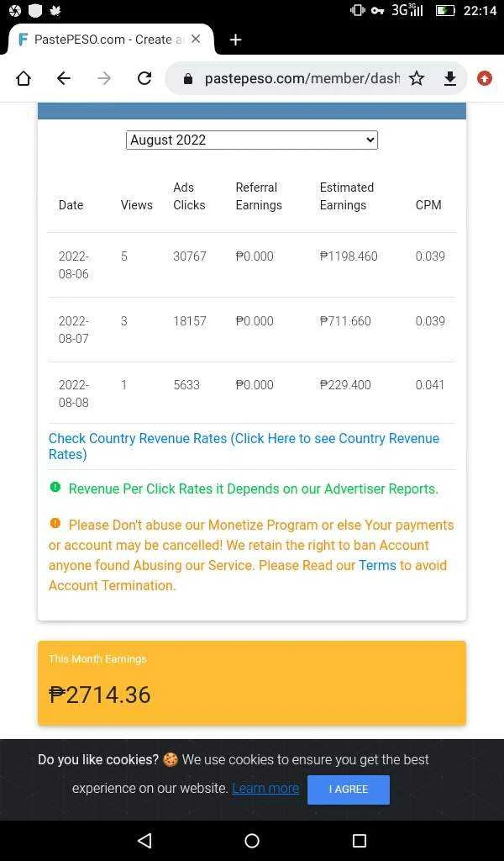
Task: Open the Terms link
Action: tap(377, 565)
